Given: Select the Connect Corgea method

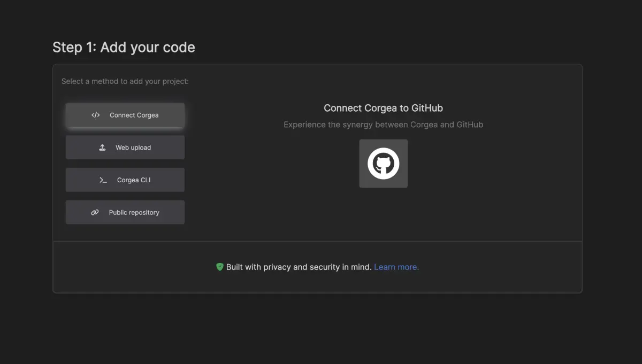Looking at the screenshot, I should tap(125, 114).
